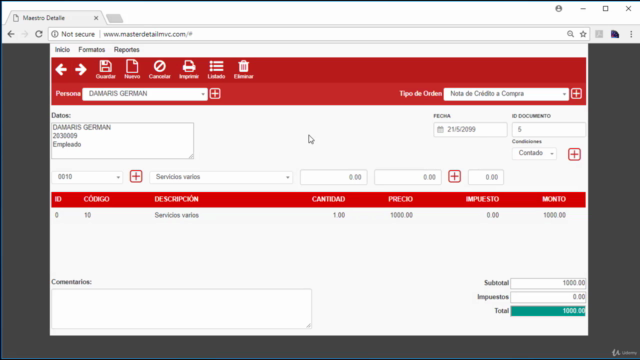This screenshot has width=640, height=360.
Task: Click the dark blue extension icon
Action: coord(615,34)
